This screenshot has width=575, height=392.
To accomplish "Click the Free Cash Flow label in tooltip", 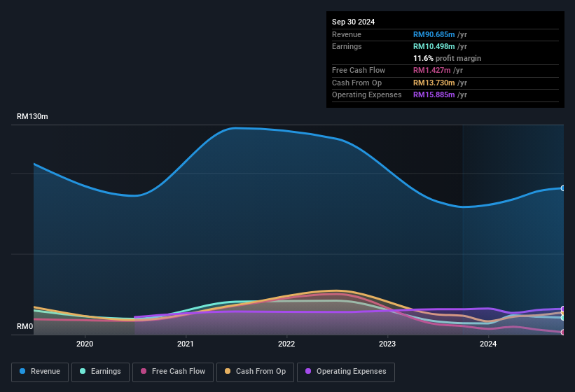I will coord(359,70).
